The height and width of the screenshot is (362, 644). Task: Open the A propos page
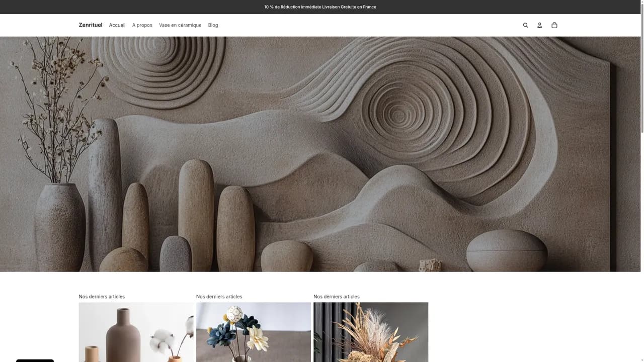pos(142,25)
